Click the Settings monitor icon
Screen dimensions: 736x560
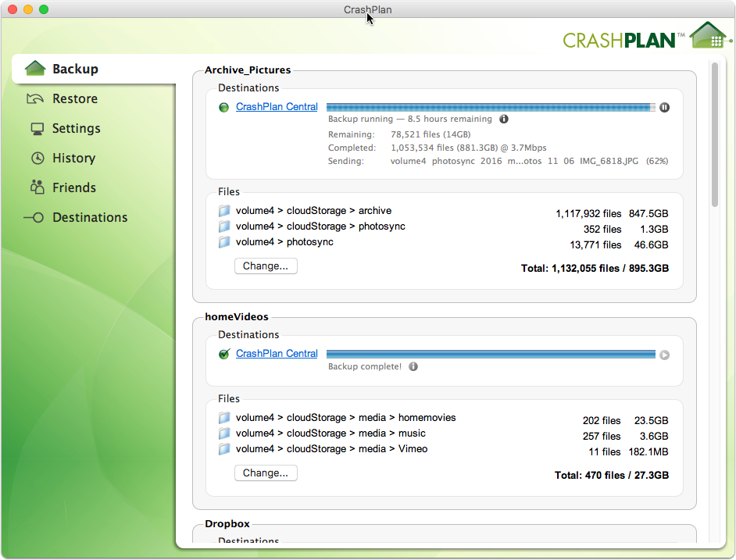point(37,129)
